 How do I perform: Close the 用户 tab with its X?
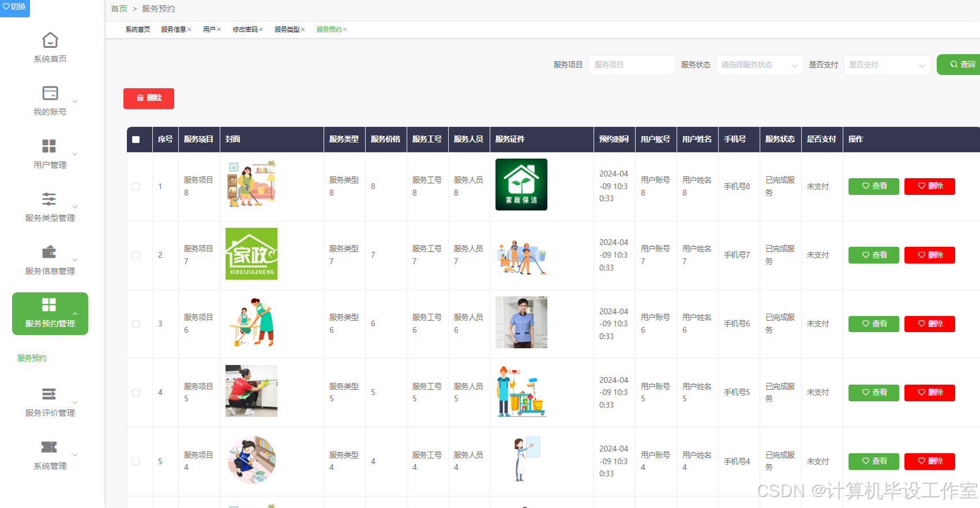(x=219, y=29)
